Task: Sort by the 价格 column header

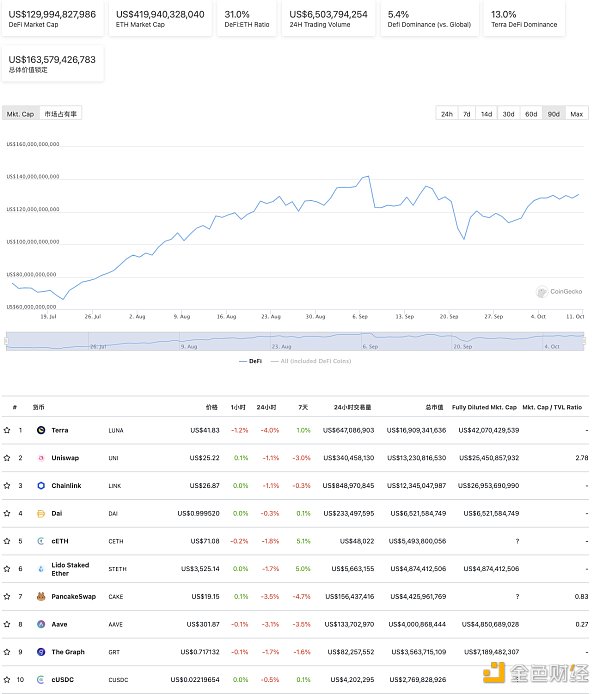Action: (x=211, y=407)
